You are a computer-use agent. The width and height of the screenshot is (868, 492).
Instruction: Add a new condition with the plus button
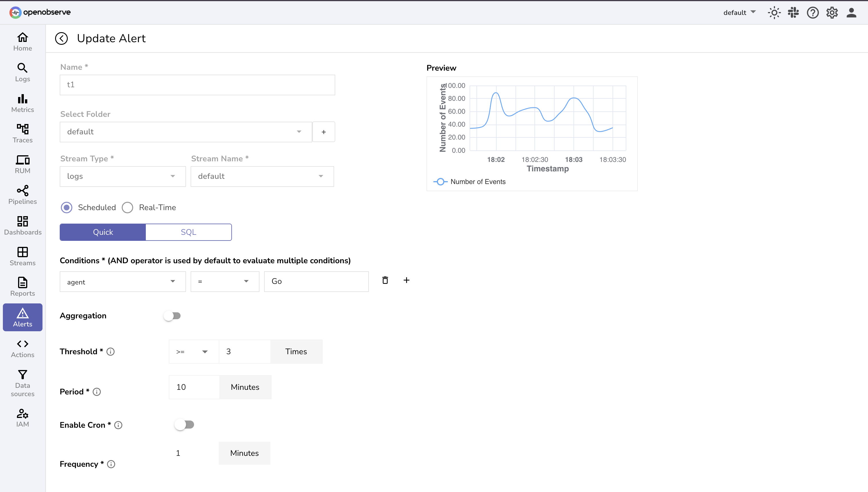click(x=406, y=280)
